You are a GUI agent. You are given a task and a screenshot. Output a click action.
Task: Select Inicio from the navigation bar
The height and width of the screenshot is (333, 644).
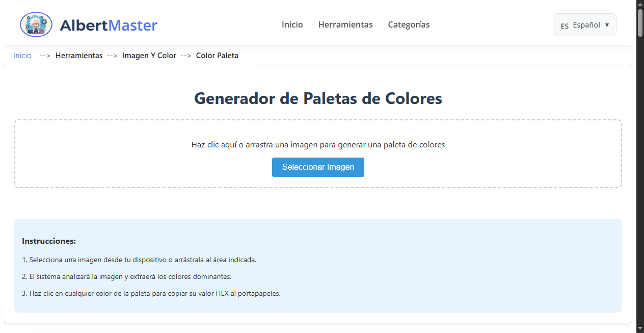292,24
